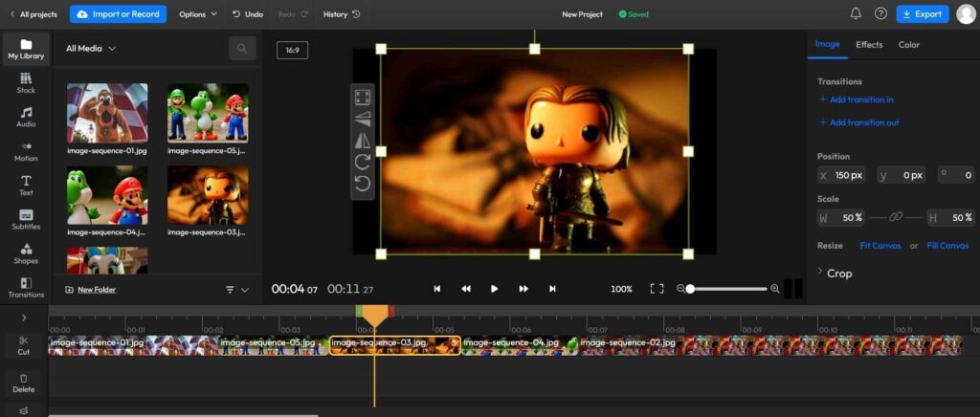
Task: Expand the Crop section
Action: (x=835, y=273)
